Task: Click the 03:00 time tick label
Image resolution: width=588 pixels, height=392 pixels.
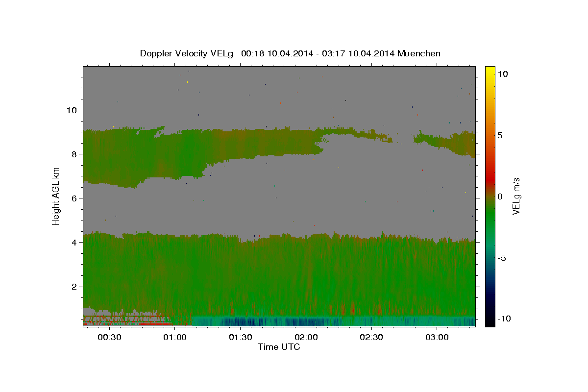Action: [437, 338]
